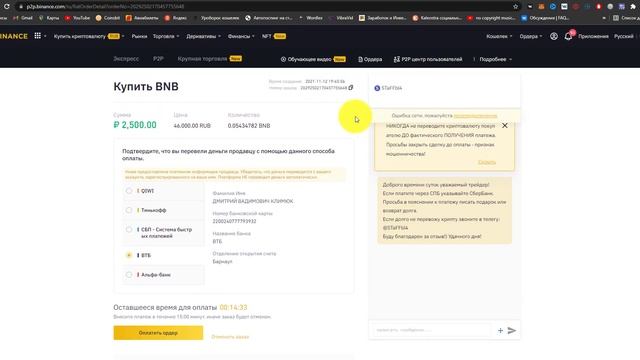Switch to the Крупная торговля tab
Image resolution: width=640 pixels, height=360 pixels.
[209, 59]
